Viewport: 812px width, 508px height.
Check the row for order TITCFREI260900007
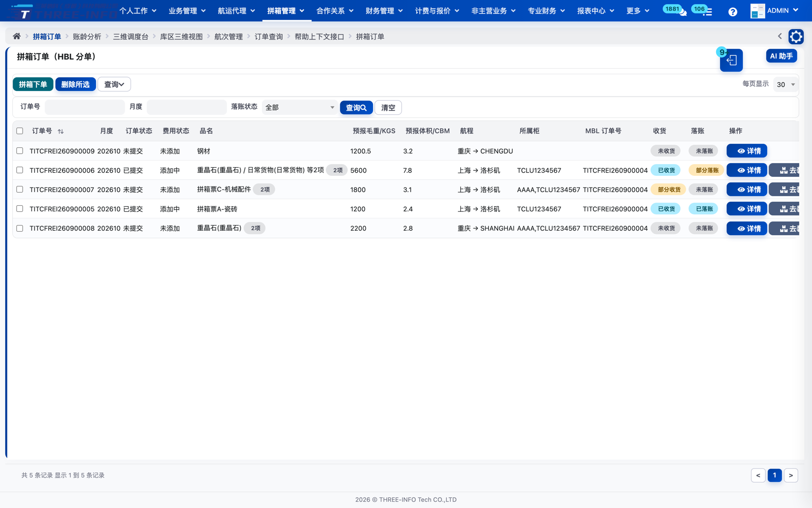pos(20,189)
